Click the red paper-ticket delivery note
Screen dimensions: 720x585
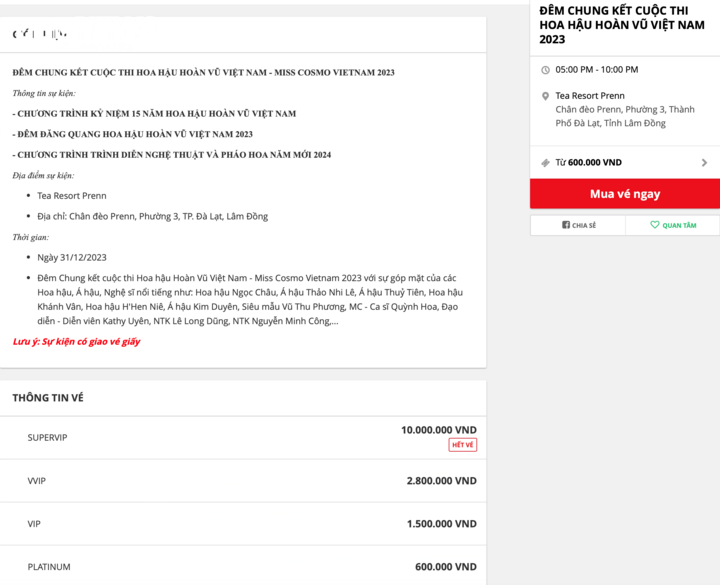pyautogui.click(x=76, y=341)
